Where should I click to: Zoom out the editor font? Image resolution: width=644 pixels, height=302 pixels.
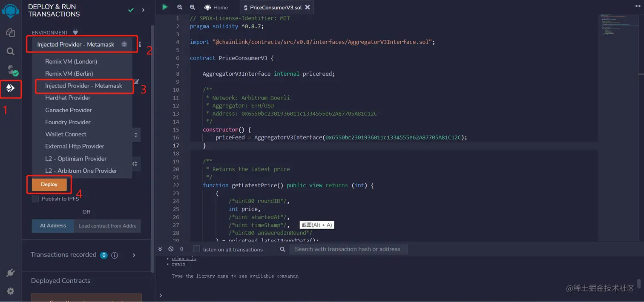180,7
